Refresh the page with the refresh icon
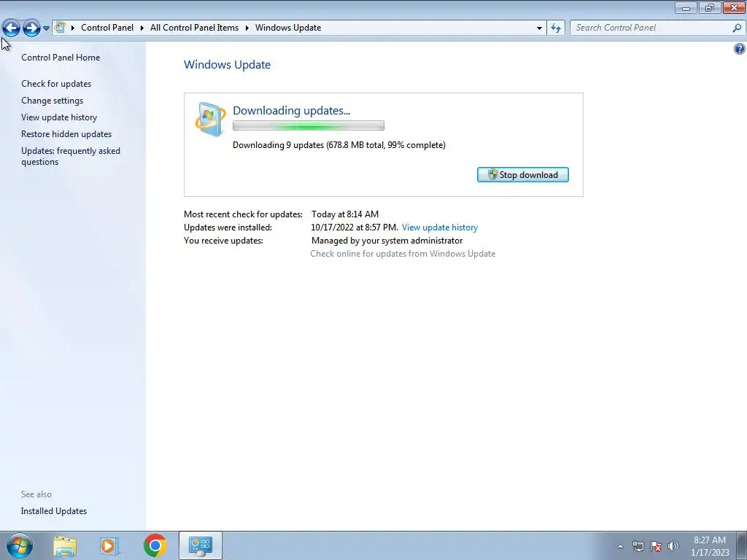The width and height of the screenshot is (747, 560). point(556,28)
